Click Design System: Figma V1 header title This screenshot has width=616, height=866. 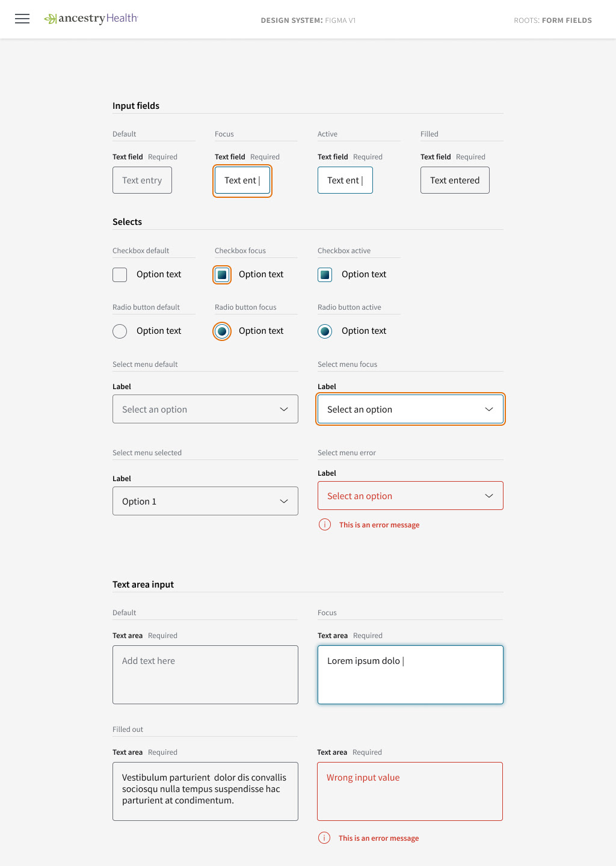click(308, 20)
